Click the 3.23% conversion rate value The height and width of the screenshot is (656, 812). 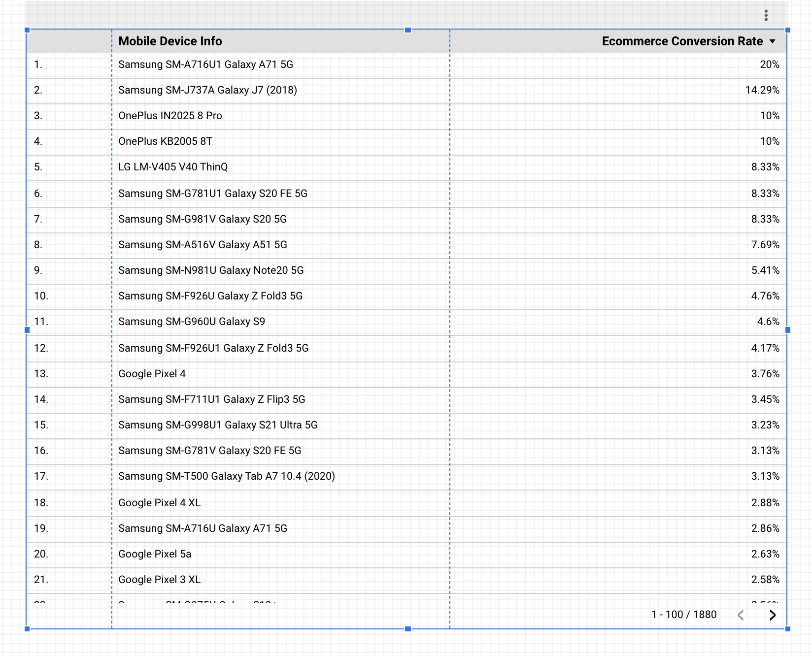pyautogui.click(x=765, y=426)
